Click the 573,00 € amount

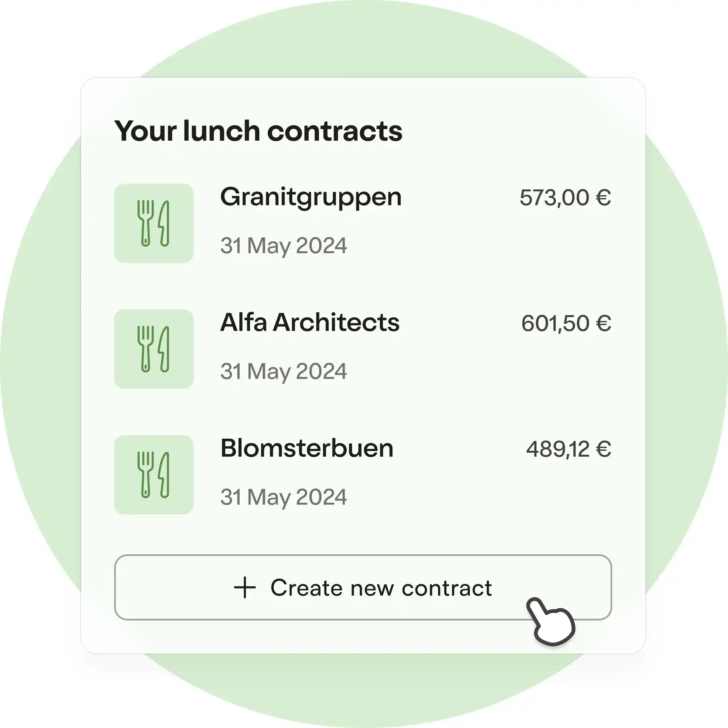coord(565,198)
